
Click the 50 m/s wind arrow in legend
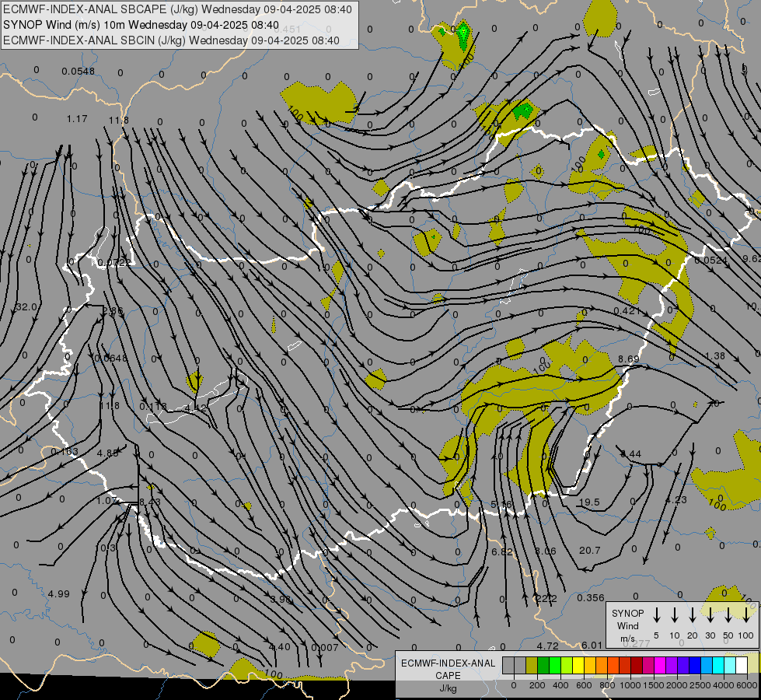pyautogui.click(x=728, y=615)
